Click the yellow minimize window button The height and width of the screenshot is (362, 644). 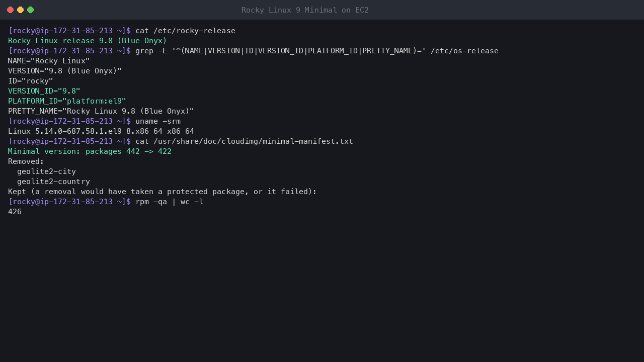20,10
